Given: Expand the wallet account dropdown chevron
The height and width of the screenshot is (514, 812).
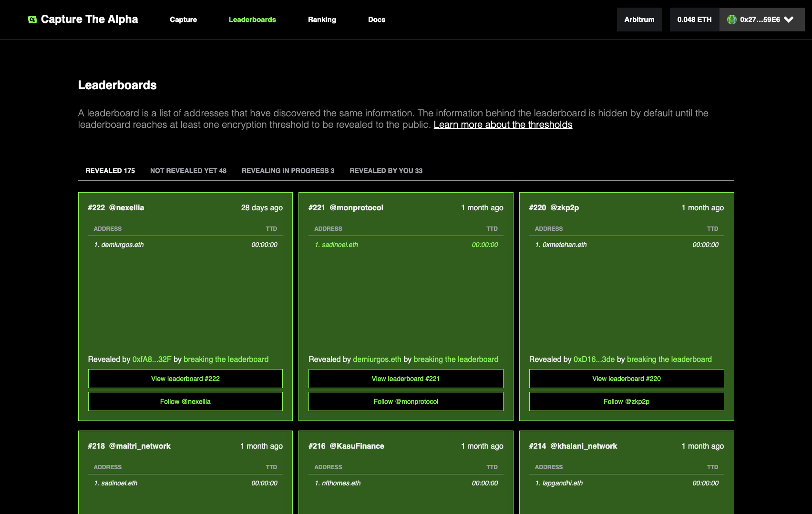Looking at the screenshot, I should point(789,20).
